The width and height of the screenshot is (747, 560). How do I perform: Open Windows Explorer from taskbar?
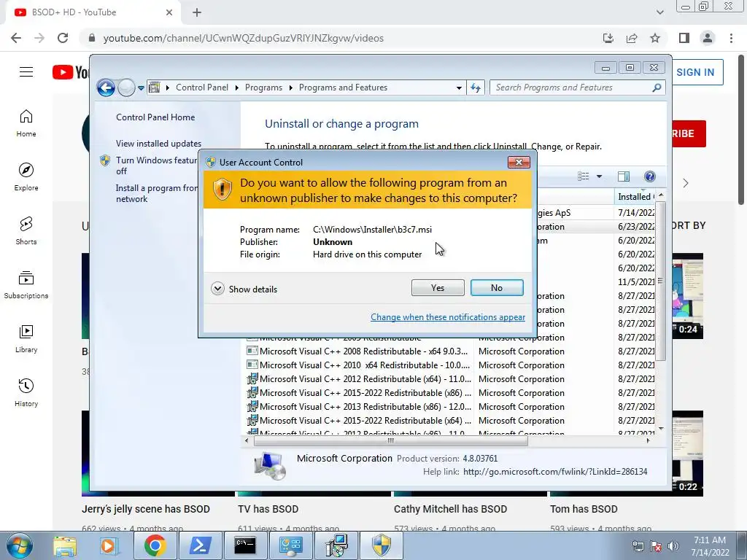coord(64,545)
